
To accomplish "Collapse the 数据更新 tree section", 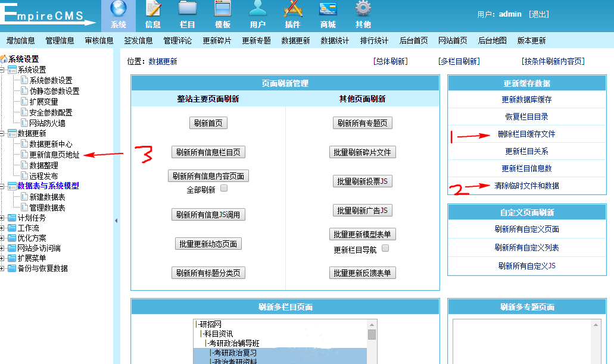I will pos(3,134).
